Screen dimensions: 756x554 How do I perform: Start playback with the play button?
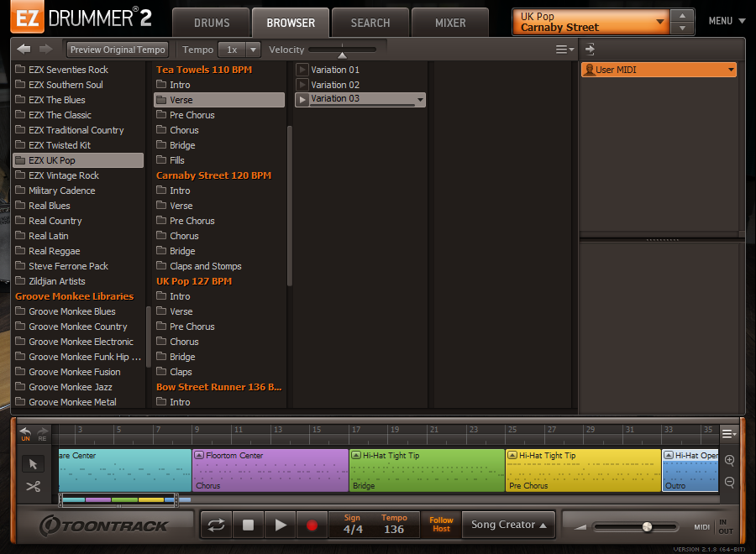point(280,525)
